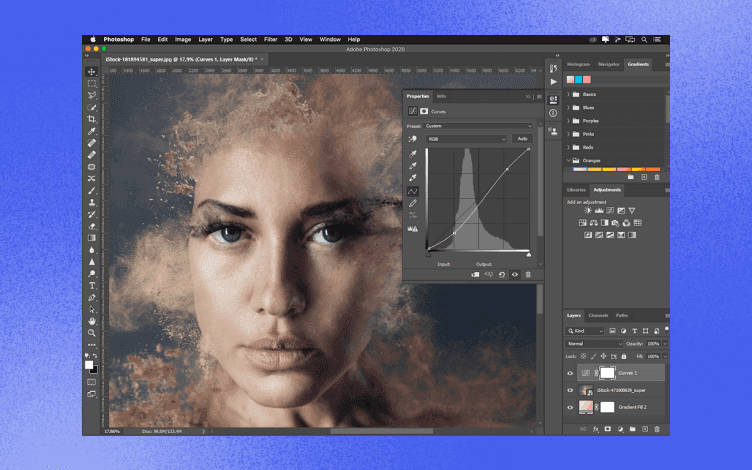The width and height of the screenshot is (752, 470).
Task: Switch to the Libraries tab
Action: tap(576, 190)
